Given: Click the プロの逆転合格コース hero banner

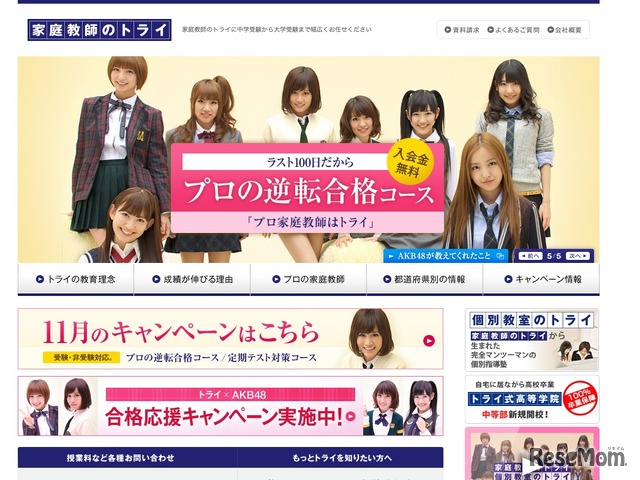Looking at the screenshot, I should pos(306,191).
